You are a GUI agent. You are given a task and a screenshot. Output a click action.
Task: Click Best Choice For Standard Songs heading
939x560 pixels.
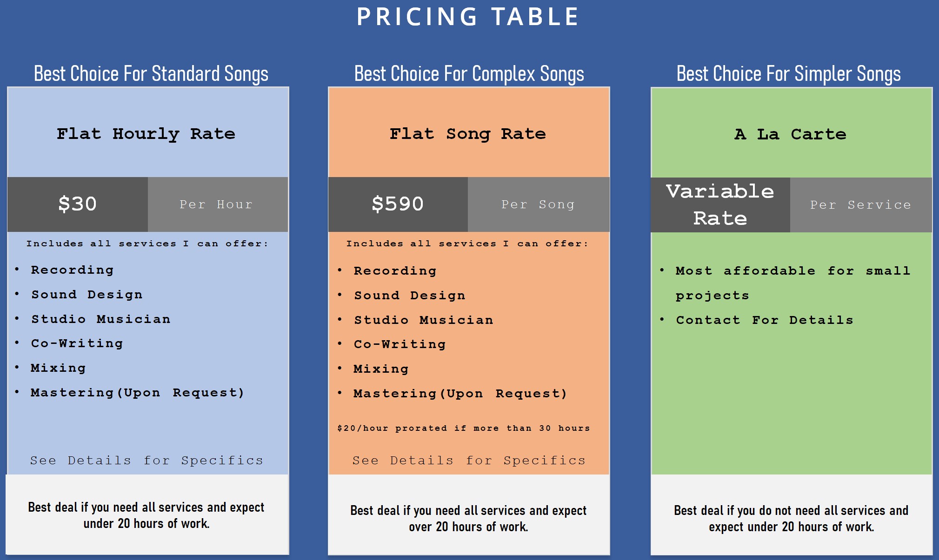pyautogui.click(x=151, y=74)
